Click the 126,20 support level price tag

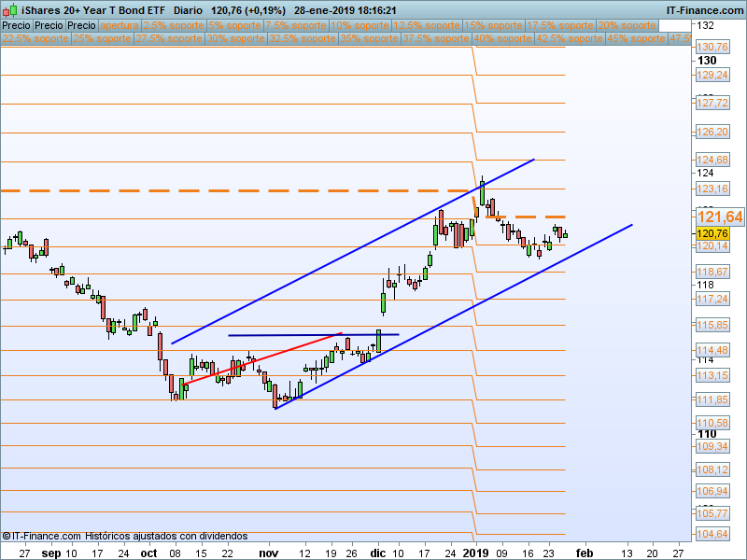(712, 132)
